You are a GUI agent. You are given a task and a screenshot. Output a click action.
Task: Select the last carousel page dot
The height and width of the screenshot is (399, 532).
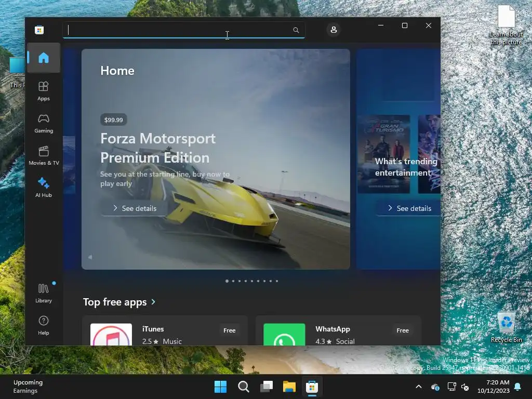(277, 281)
